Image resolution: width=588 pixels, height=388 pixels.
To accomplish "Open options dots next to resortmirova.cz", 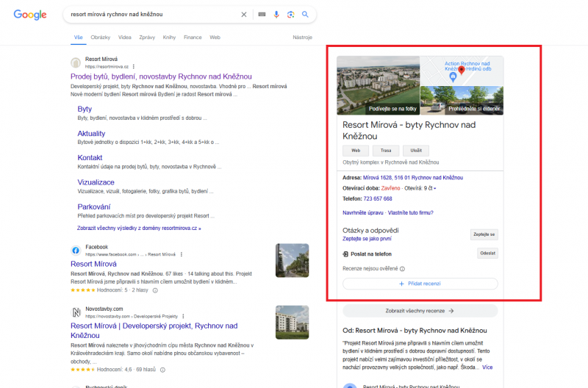I will point(134,67).
